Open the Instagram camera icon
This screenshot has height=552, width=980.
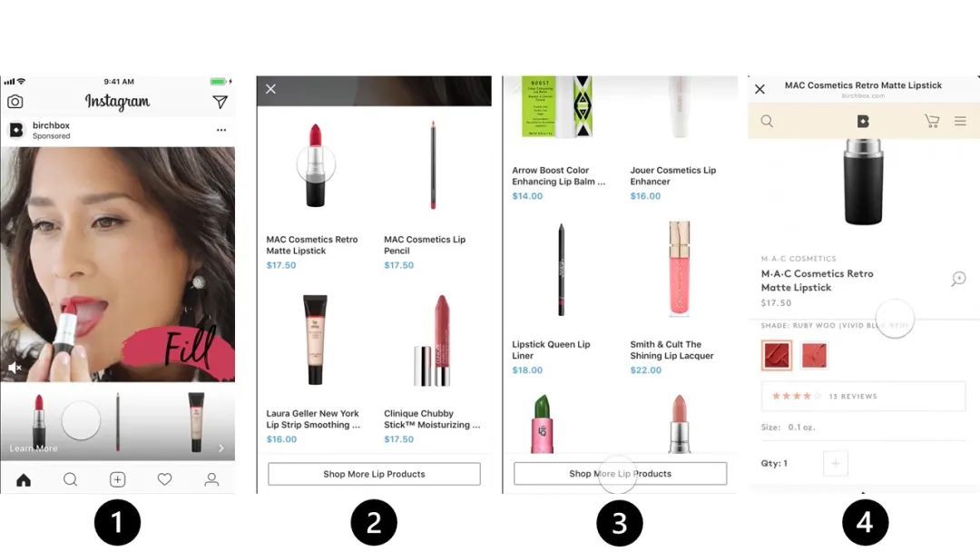click(x=15, y=102)
